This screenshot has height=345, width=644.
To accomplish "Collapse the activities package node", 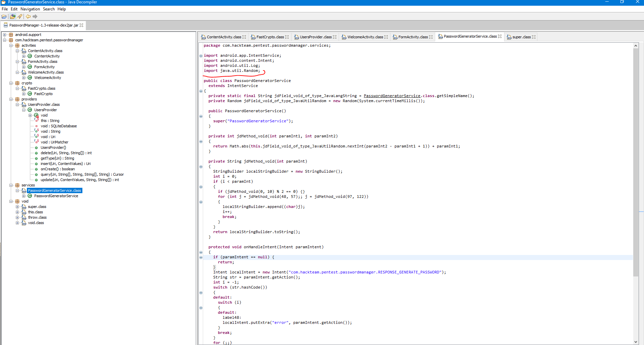I will pos(11,45).
